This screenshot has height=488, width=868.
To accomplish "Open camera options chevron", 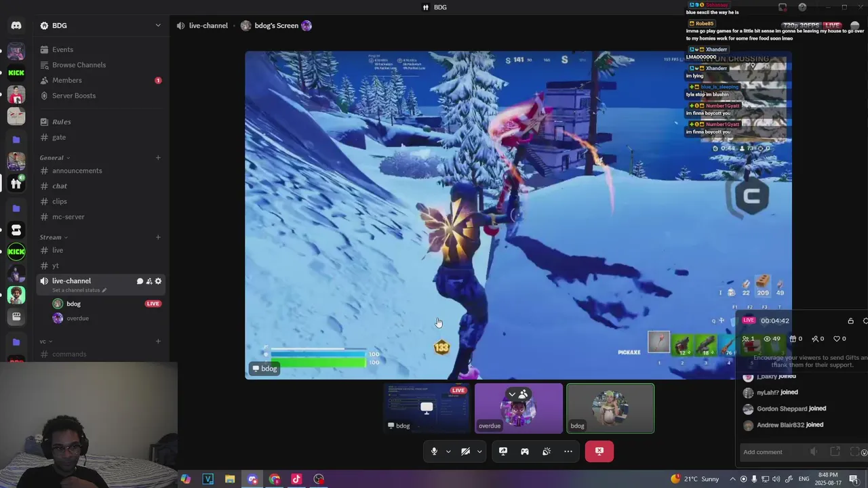I will point(479,451).
